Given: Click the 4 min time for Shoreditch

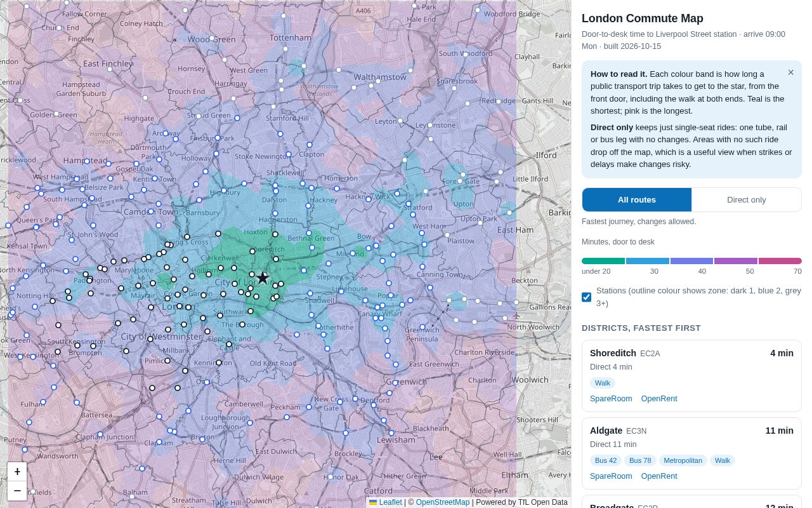Looking at the screenshot, I should coord(782,353).
